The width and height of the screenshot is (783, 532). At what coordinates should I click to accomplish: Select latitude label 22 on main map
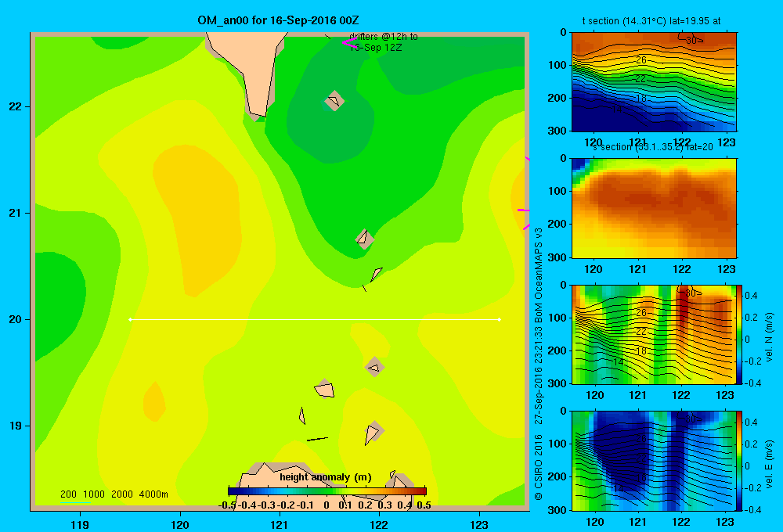[x=16, y=107]
